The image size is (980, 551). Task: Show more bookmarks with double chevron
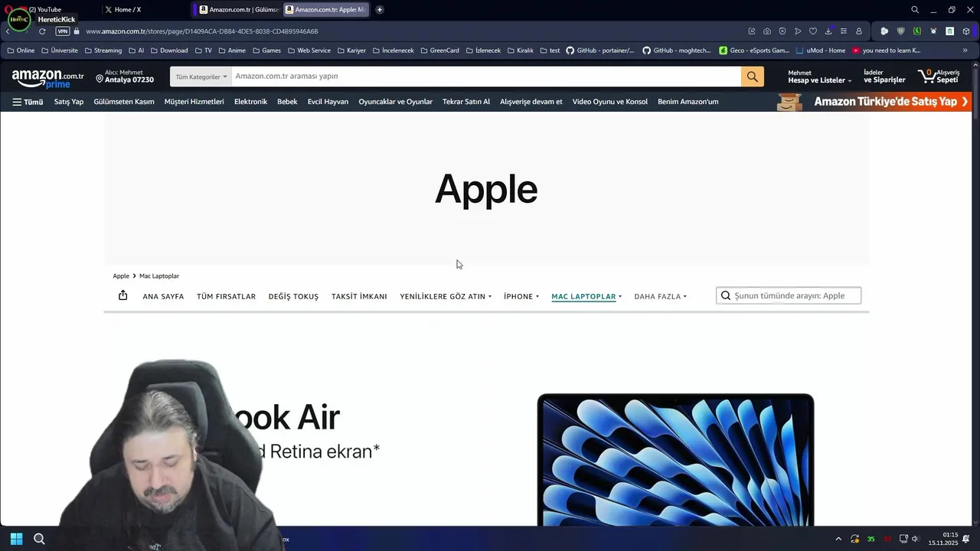(967, 51)
